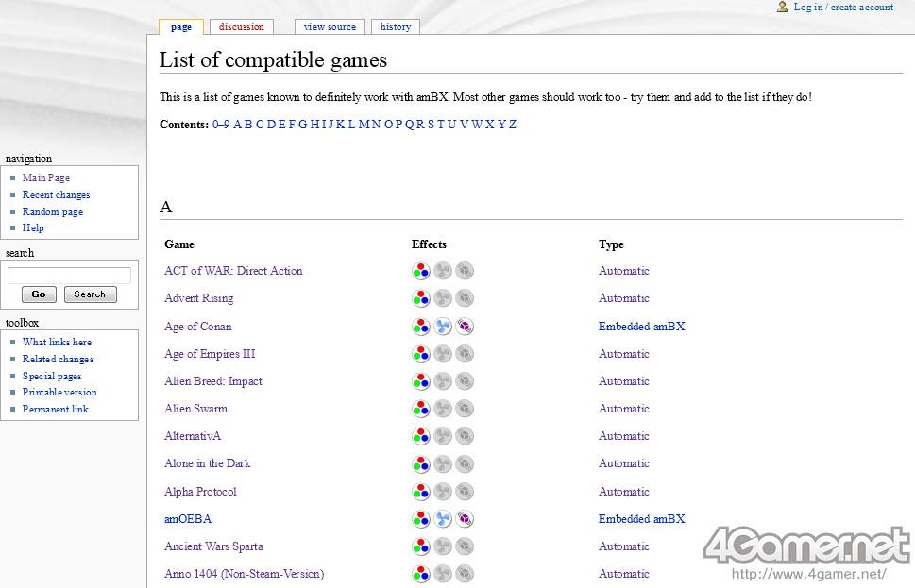Click Embedded amBX type for Age of Conan
Screen dimensions: 915x588
point(641,326)
